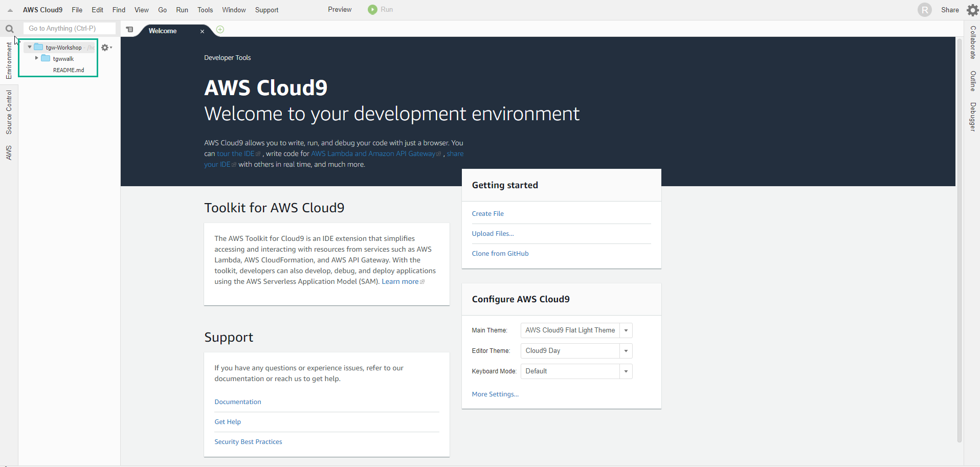Open the Find menu
Screen dimensions: 980x467
pos(119,10)
